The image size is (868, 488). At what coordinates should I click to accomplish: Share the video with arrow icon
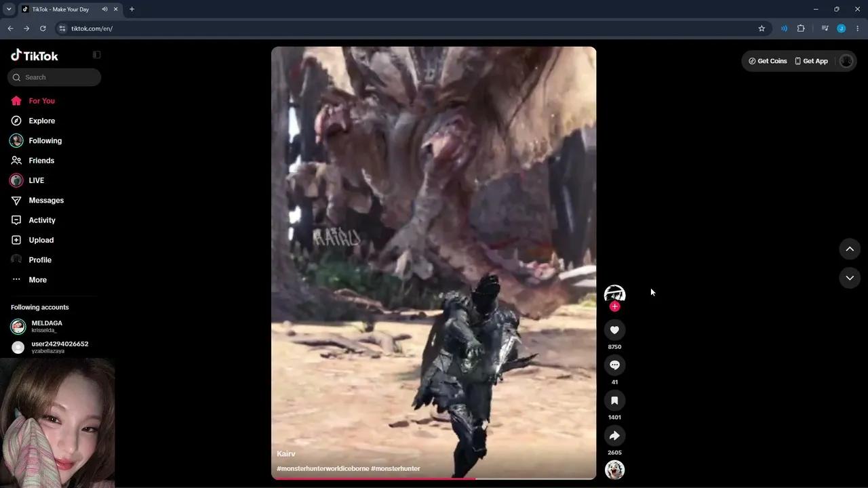point(614,436)
